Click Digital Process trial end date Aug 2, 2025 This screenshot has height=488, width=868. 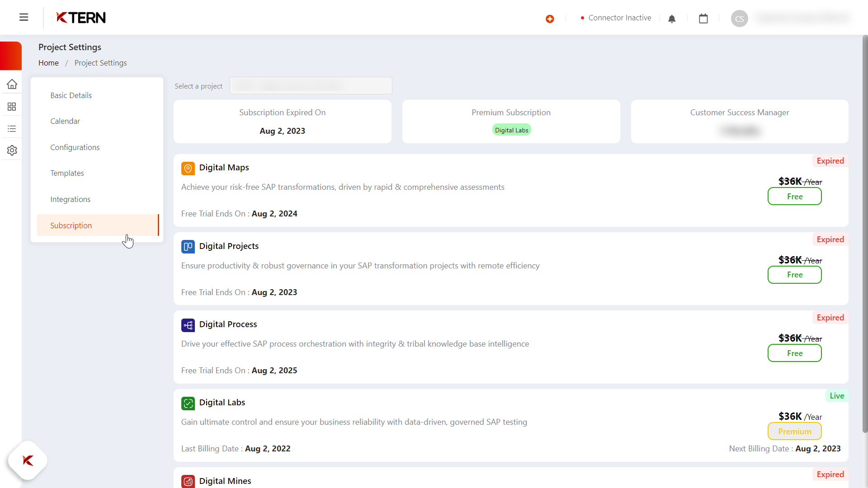(x=274, y=370)
